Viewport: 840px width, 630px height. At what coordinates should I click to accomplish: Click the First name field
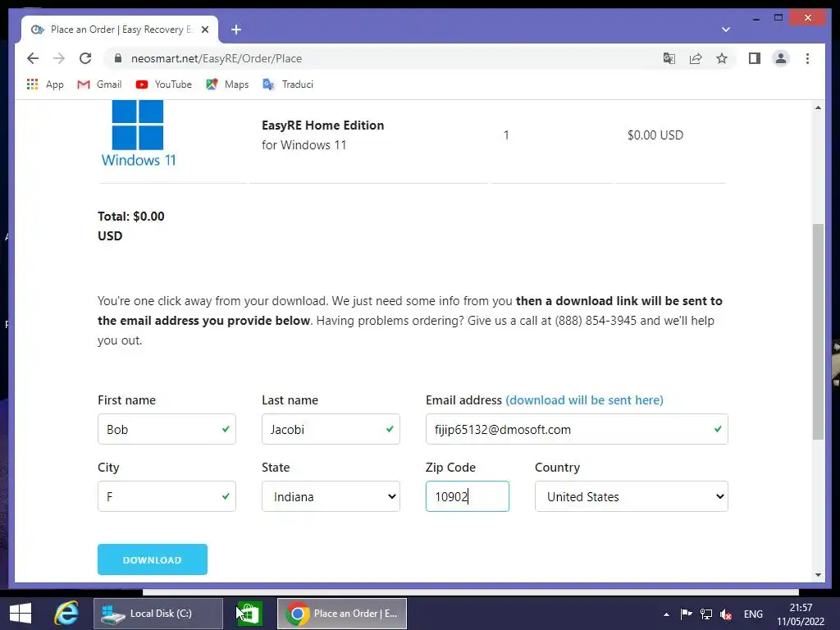coord(167,429)
